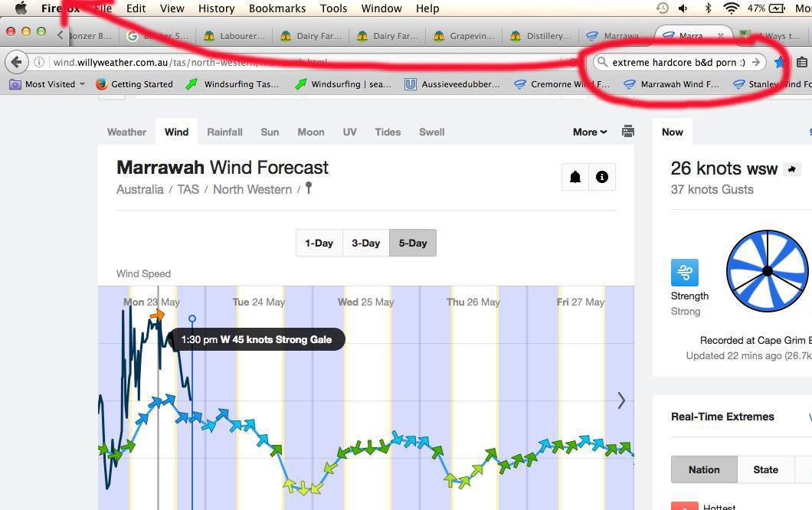Viewport: 812px width, 510px height.
Task: Click the TAS breadcrumb link
Action: (x=188, y=189)
